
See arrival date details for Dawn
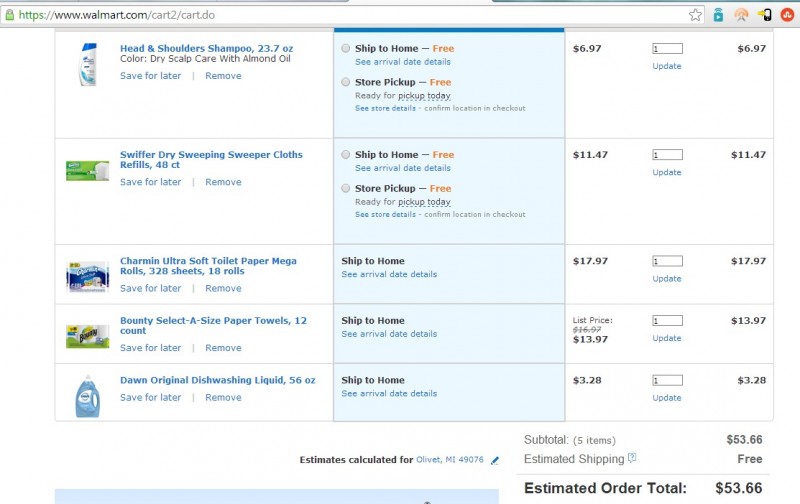tap(389, 394)
